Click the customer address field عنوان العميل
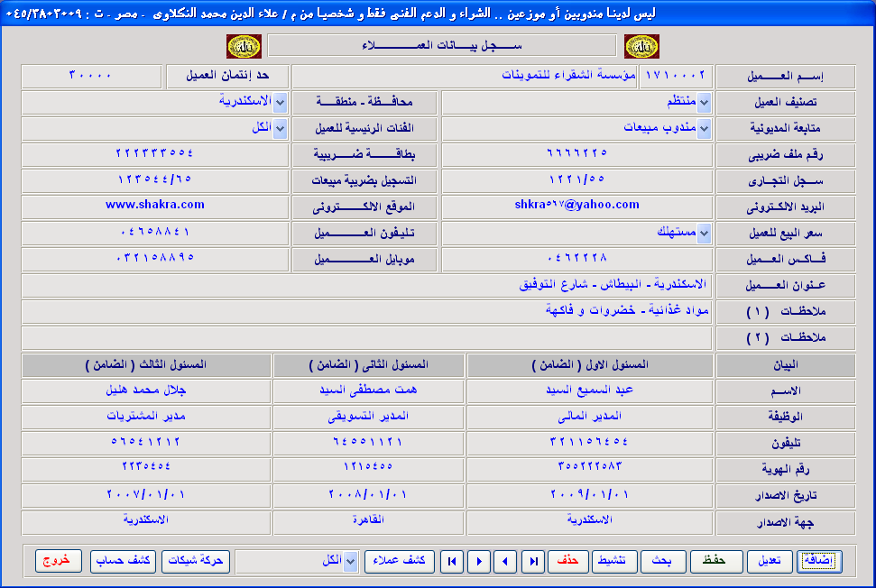 pyautogui.click(x=366, y=285)
